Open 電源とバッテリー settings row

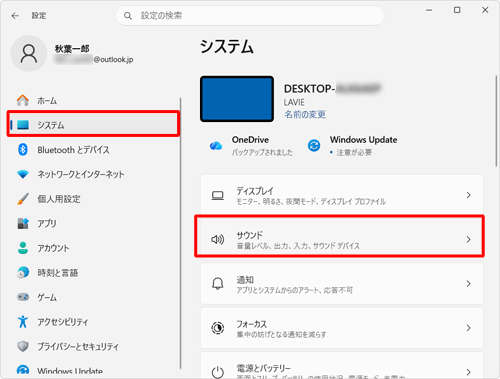342,365
